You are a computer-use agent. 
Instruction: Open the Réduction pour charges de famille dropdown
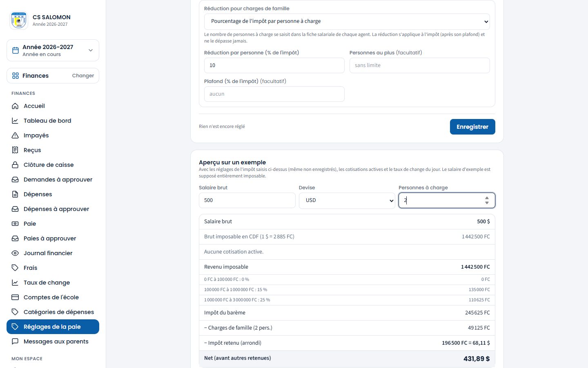pos(347,21)
